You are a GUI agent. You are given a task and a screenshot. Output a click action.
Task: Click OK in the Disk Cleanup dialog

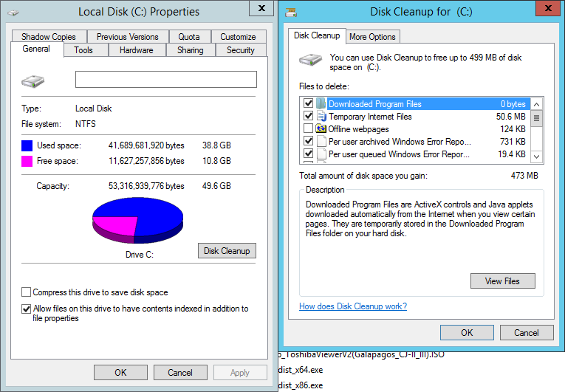pos(467,332)
